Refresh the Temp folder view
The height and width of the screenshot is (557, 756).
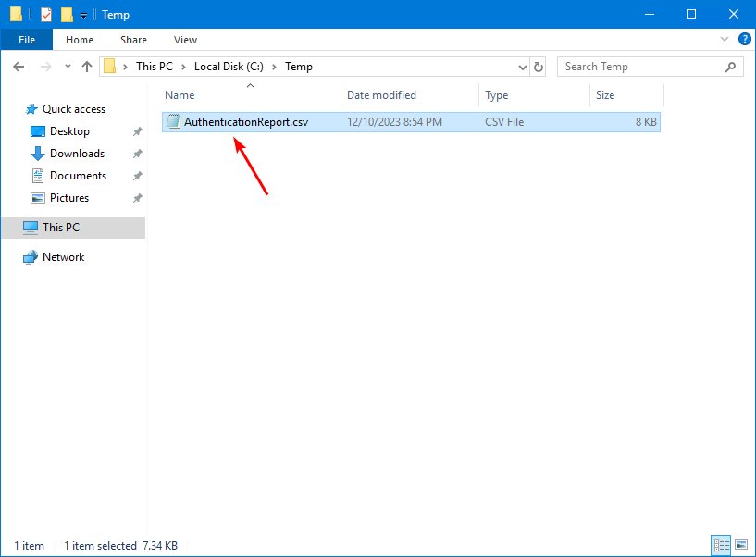click(x=540, y=67)
